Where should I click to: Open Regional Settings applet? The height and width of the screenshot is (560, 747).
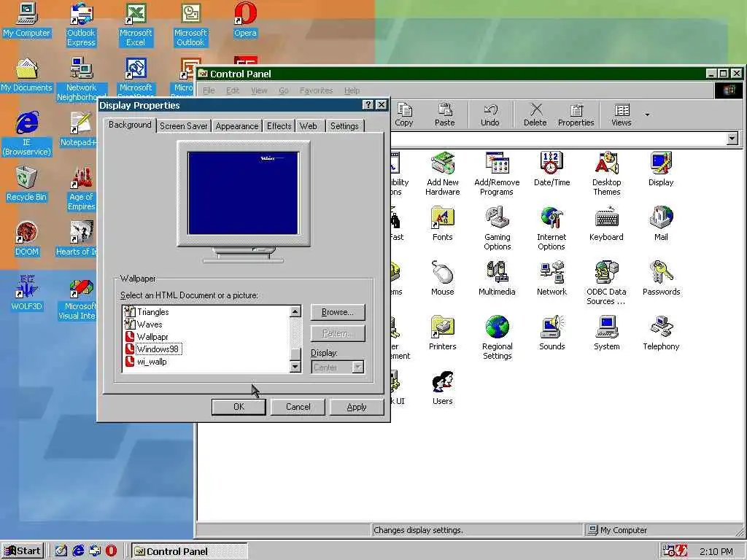click(x=497, y=338)
